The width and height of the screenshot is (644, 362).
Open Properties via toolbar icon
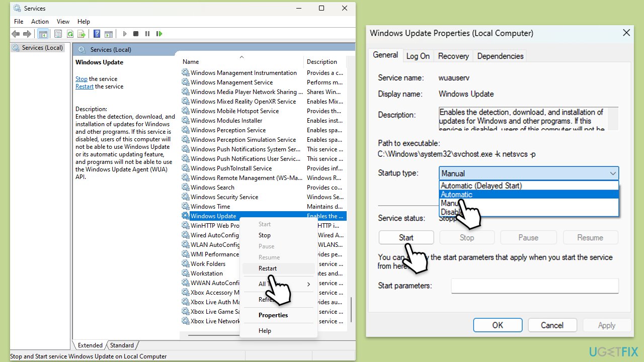pyautogui.click(x=58, y=34)
